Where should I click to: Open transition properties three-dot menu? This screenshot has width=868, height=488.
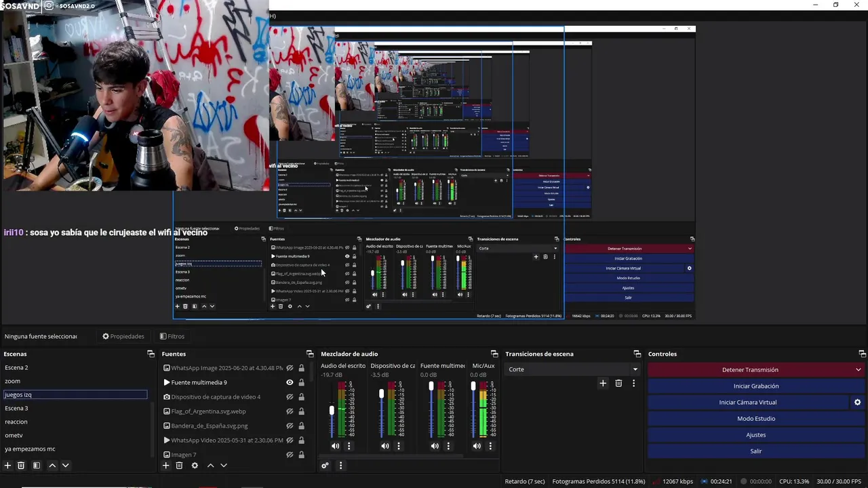pyautogui.click(x=633, y=383)
